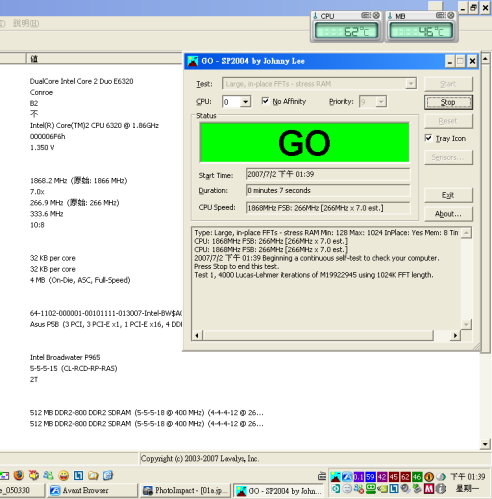Click the CPU 62°C temperature display

tap(346, 31)
